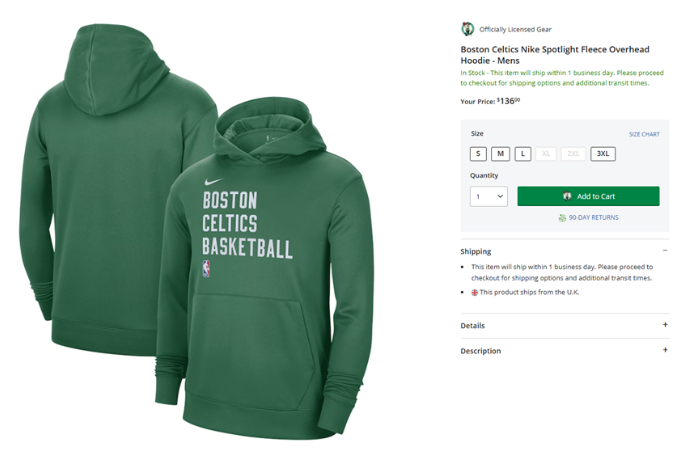Click the Celtics logo beside Officially Licensed Gear
This screenshot has height=450, width=682.
point(467,29)
